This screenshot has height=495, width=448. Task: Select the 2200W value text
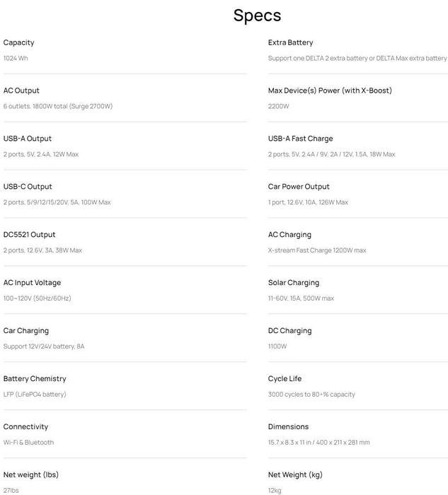[x=278, y=106]
